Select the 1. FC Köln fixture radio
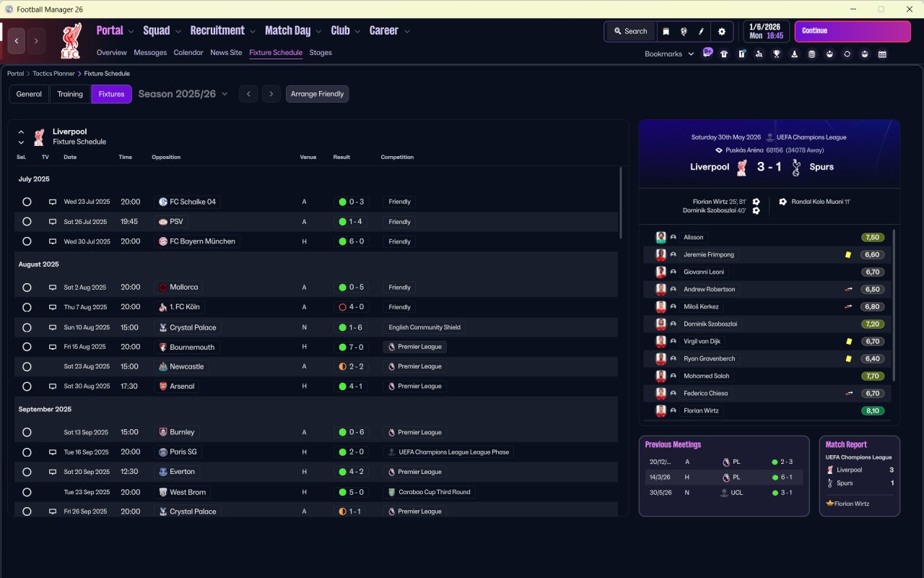This screenshot has width=924, height=578. click(x=27, y=307)
